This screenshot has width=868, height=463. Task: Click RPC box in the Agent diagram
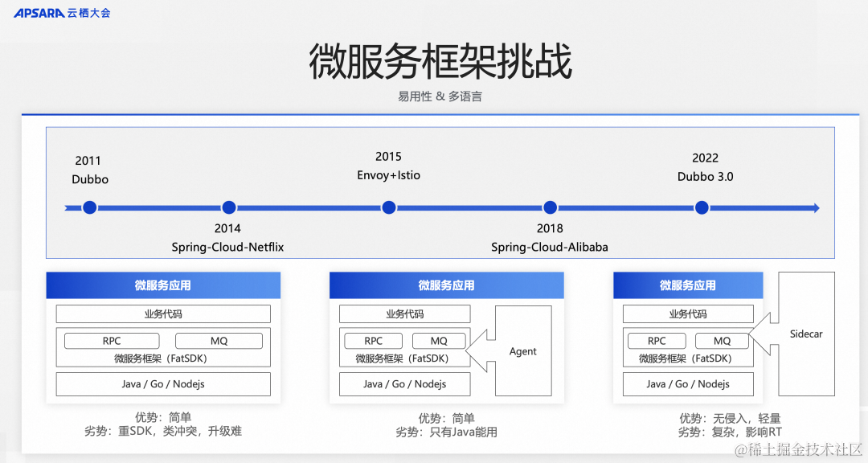(373, 341)
